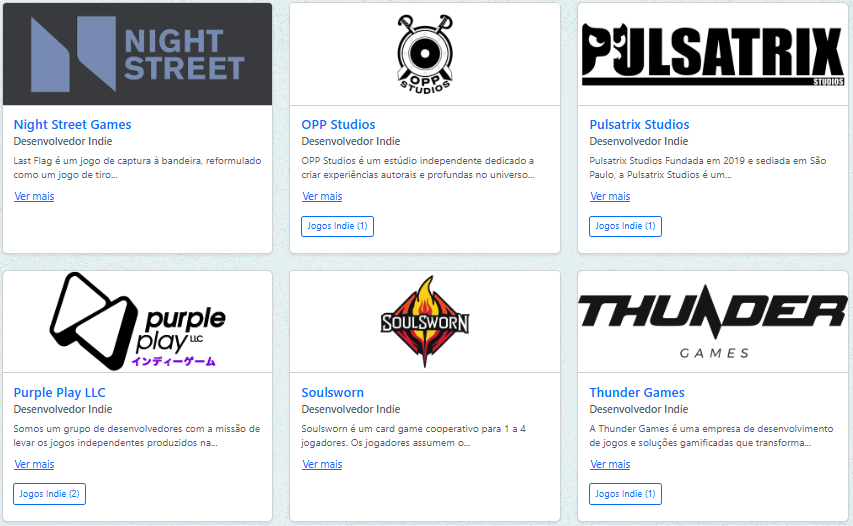The width and height of the screenshot is (853, 526).
Task: Click the Soulsworn flame logo
Action: pyautogui.click(x=425, y=321)
